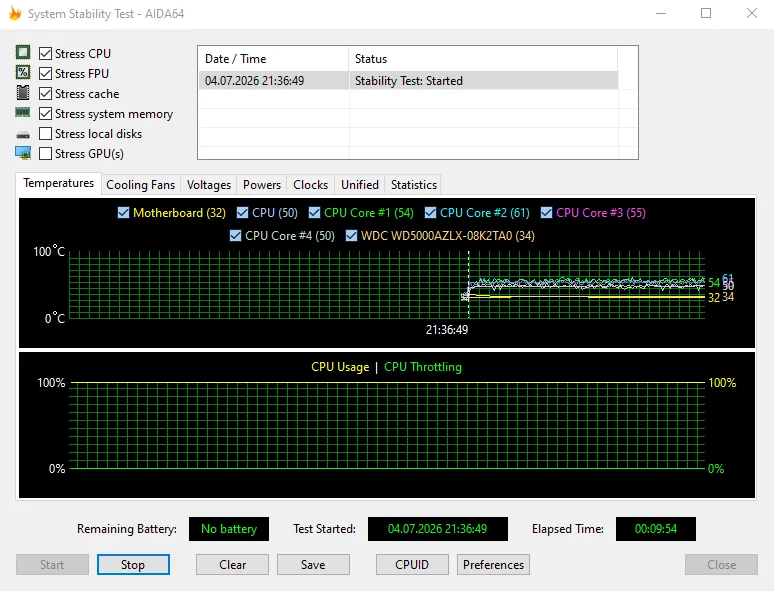Toggle the Stress system memory checkbox
The width and height of the screenshot is (774, 591).
point(45,114)
